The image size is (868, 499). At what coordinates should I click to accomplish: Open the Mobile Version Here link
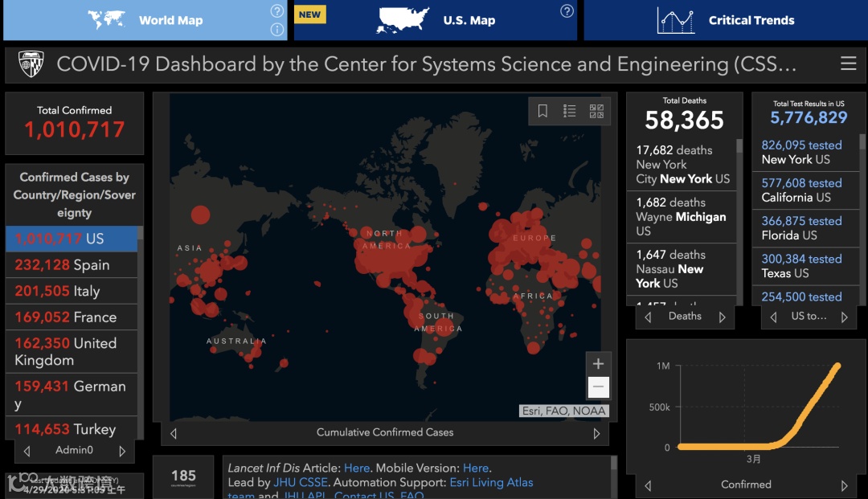point(476,468)
